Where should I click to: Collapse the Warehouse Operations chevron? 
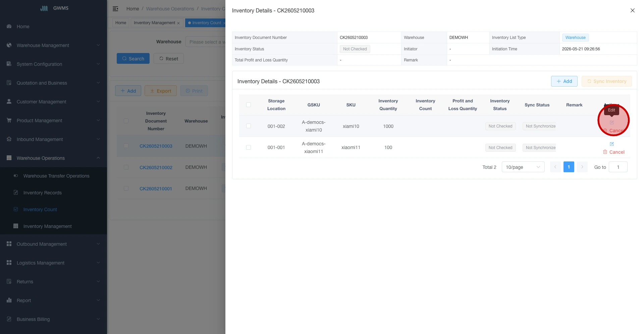pyautogui.click(x=98, y=158)
